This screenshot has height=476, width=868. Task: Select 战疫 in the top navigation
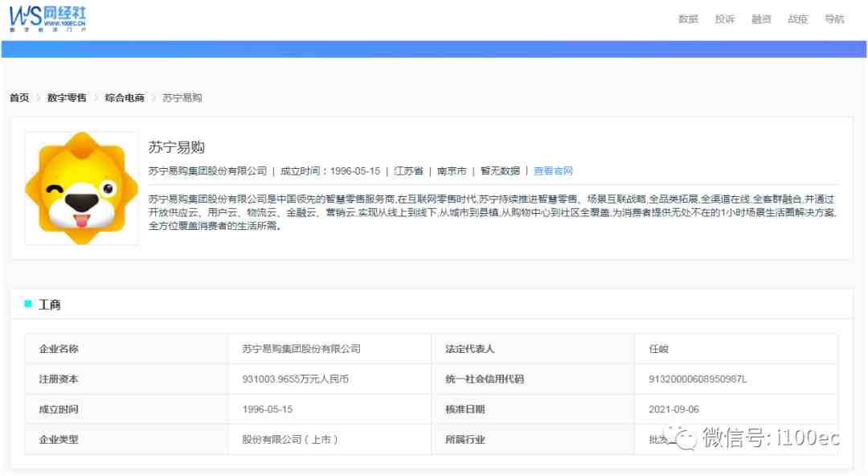(798, 19)
